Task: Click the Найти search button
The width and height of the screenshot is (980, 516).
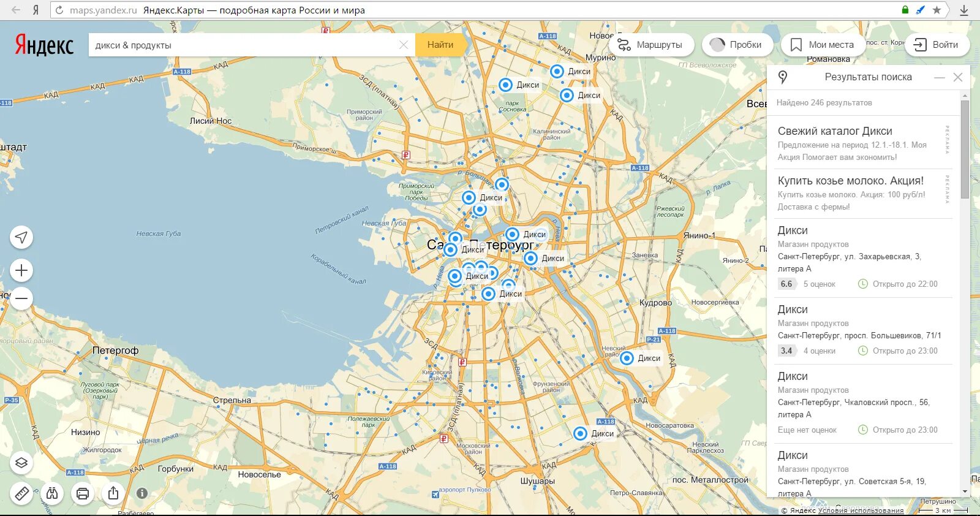Action: (440, 45)
